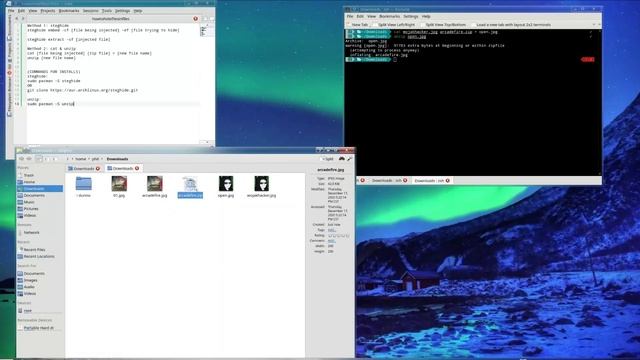
Task: Open the Konsole Help menu
Action: [426, 16]
